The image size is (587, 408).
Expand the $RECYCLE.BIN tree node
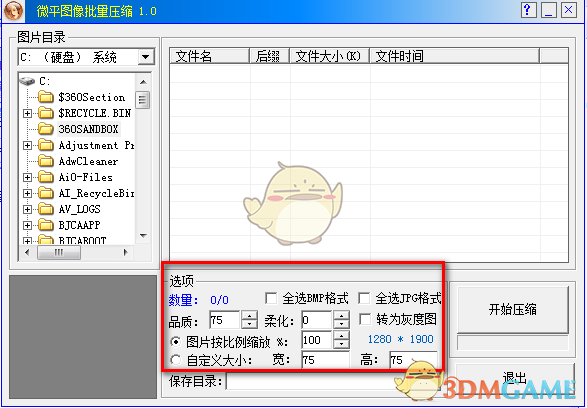click(27, 113)
